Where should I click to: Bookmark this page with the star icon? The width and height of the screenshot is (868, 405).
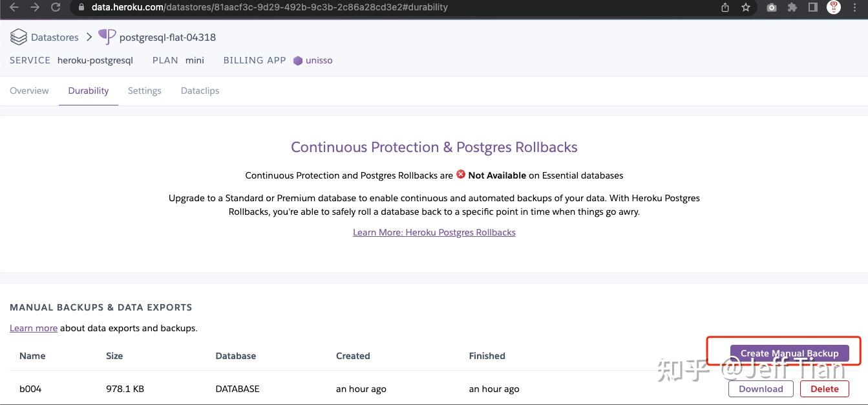pyautogui.click(x=746, y=7)
